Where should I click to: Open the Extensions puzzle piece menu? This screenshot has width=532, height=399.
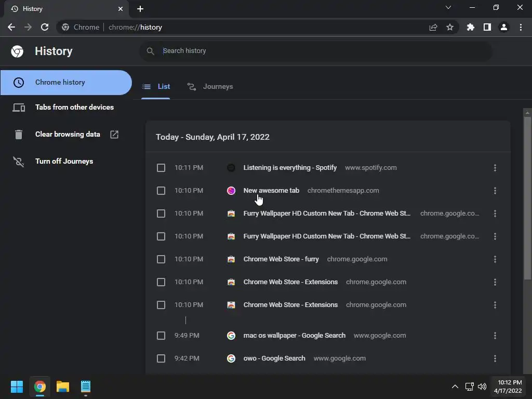470,27
